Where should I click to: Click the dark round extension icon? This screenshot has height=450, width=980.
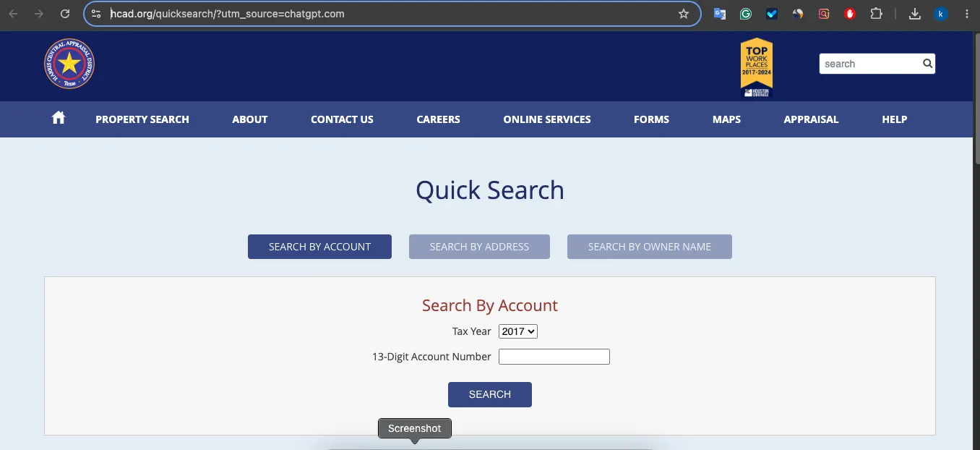click(798, 14)
